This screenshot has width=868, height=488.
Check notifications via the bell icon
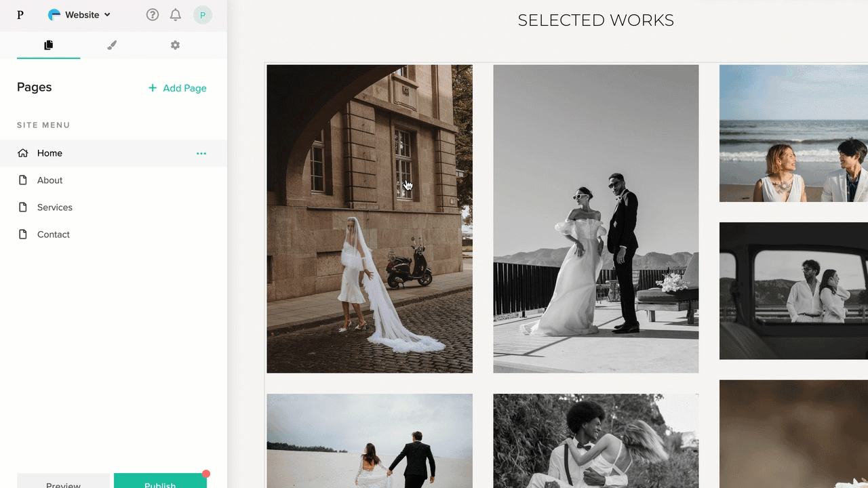175,14
